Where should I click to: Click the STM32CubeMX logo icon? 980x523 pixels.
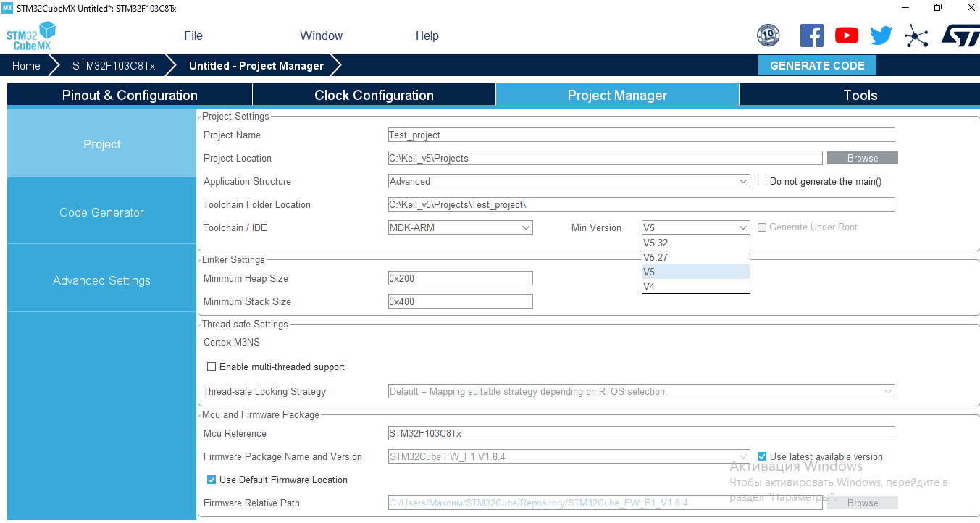31,35
